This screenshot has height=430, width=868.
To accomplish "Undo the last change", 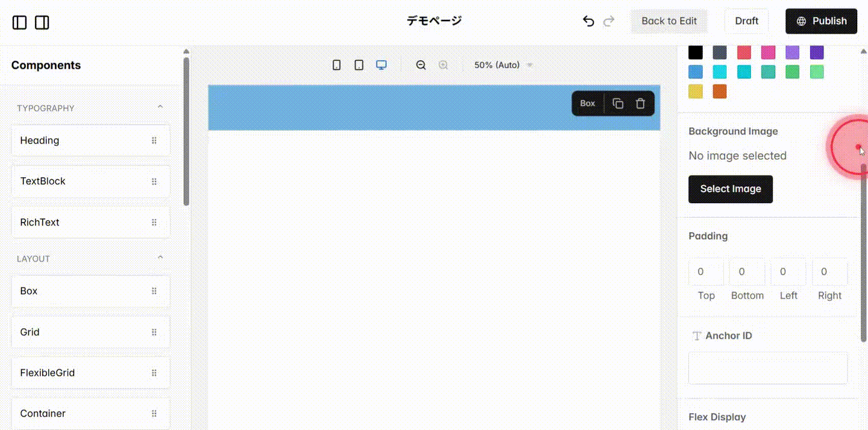I will (x=588, y=21).
